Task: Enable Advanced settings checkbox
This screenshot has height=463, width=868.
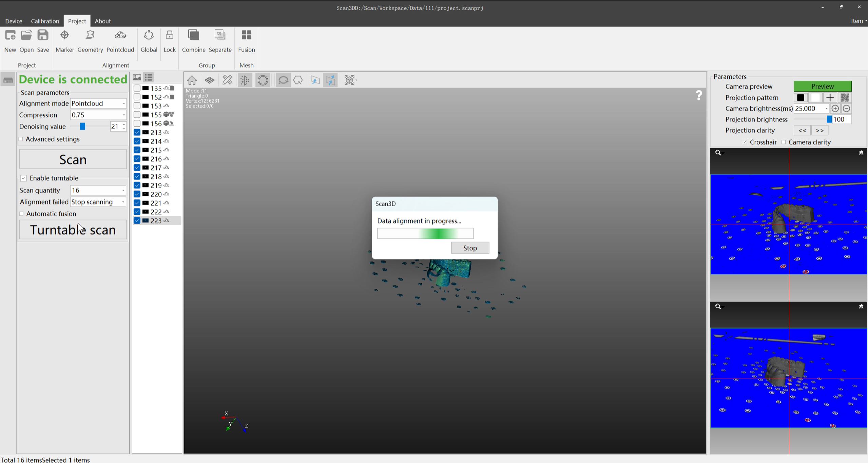Action: pos(21,139)
